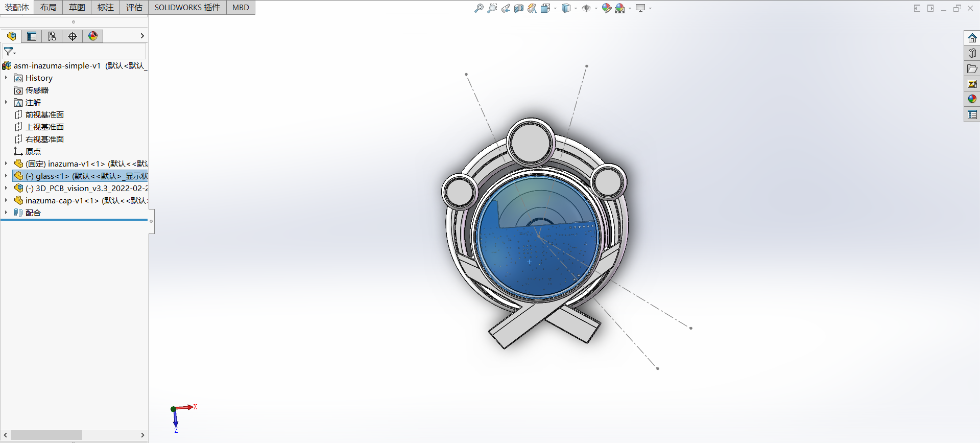Screen dimensions: 980x443
Task: Open Apply Scene dropdown arrow
Action: point(630,8)
